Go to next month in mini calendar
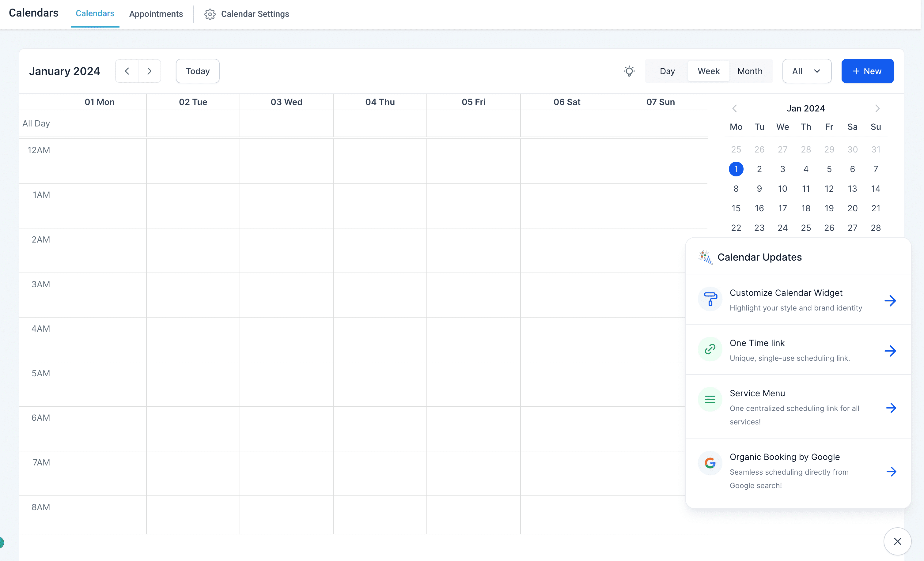This screenshot has width=924, height=561. click(877, 108)
